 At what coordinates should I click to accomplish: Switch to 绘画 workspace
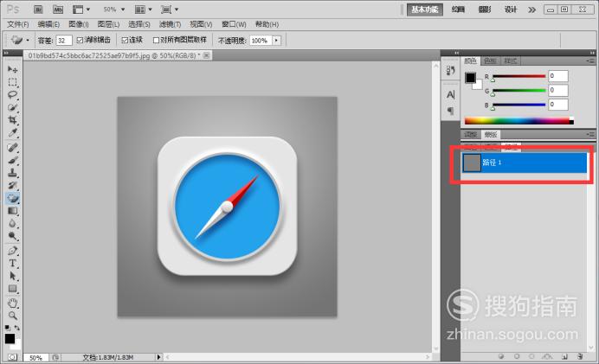(x=458, y=10)
